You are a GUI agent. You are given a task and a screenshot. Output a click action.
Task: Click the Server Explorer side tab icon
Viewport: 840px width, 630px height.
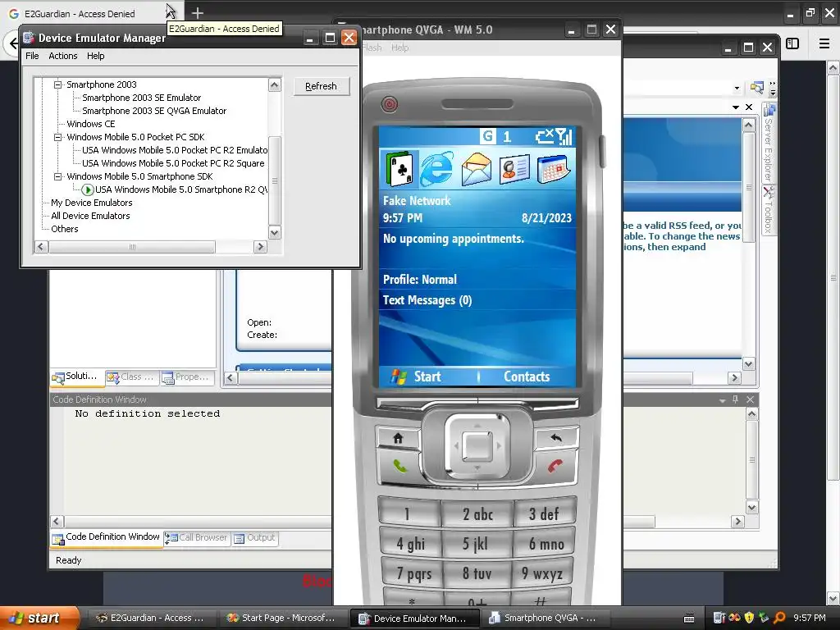click(769, 111)
